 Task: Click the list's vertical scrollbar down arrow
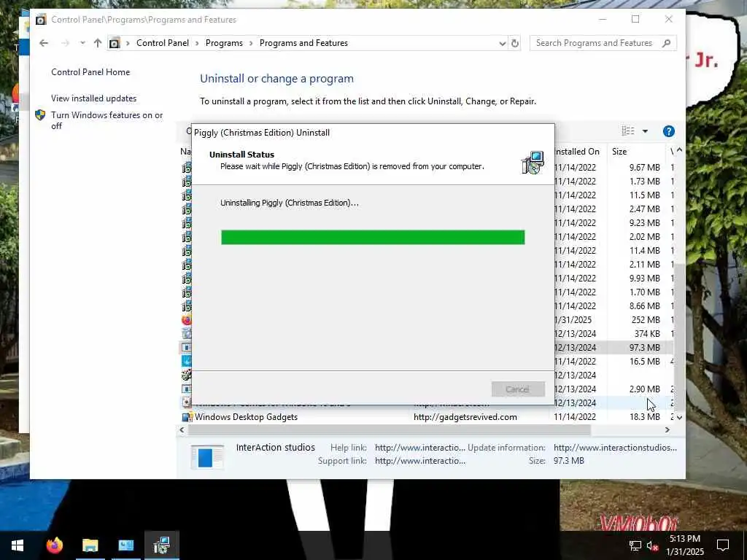pos(679,417)
